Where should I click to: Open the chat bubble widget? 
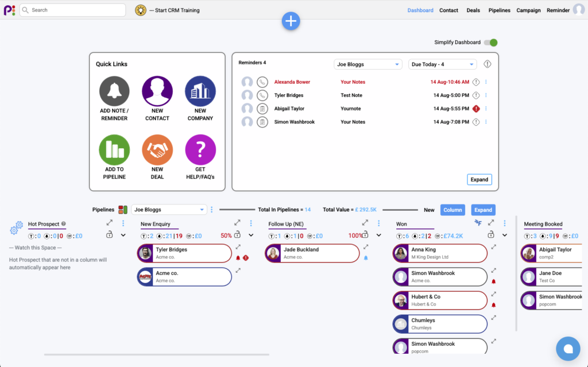(x=568, y=348)
